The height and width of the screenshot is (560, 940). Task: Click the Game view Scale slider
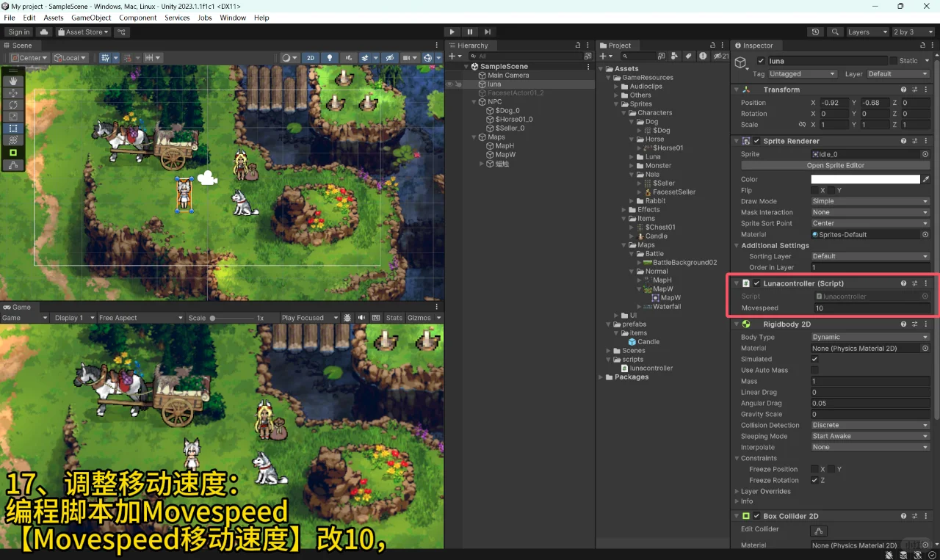(x=233, y=318)
